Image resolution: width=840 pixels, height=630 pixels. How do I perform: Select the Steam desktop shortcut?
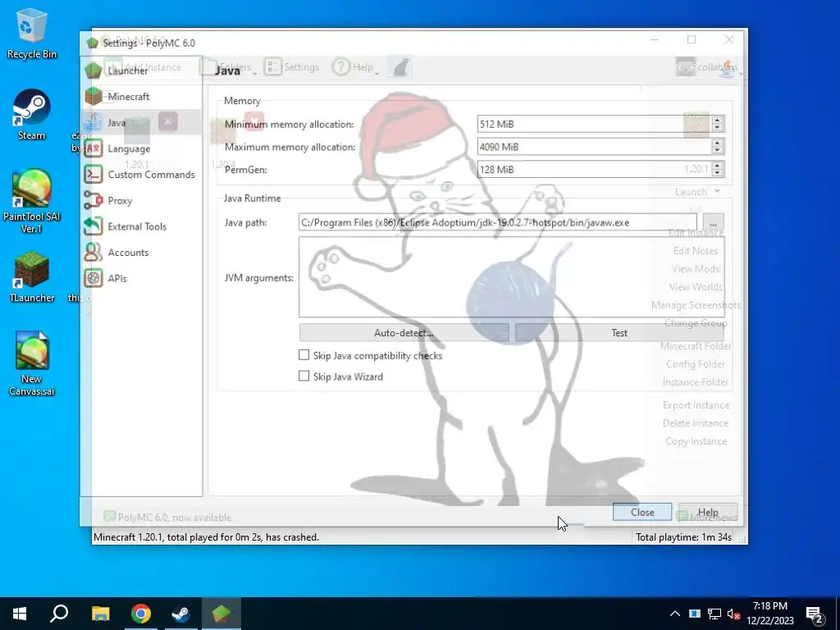click(32, 115)
